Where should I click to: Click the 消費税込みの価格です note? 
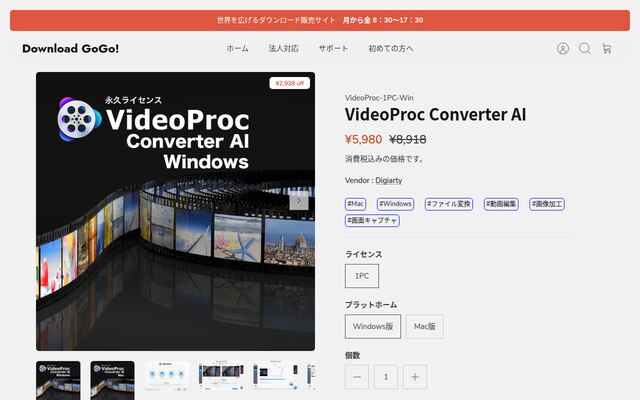(x=384, y=159)
